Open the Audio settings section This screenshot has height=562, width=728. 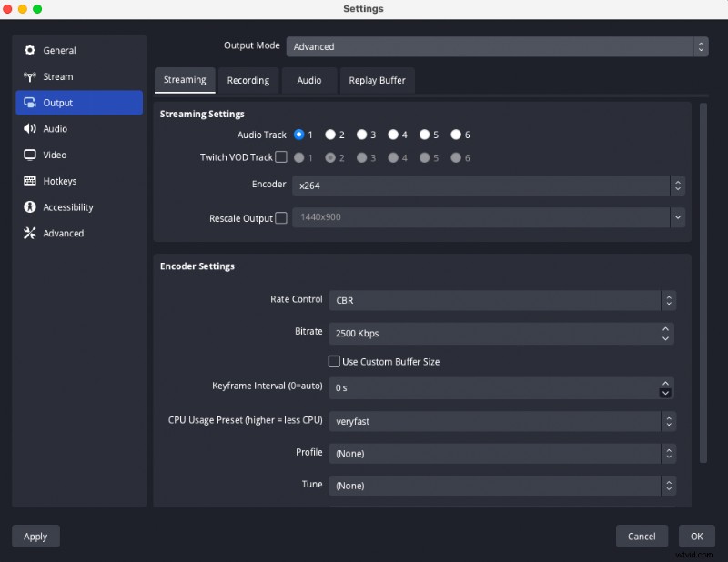(x=54, y=128)
